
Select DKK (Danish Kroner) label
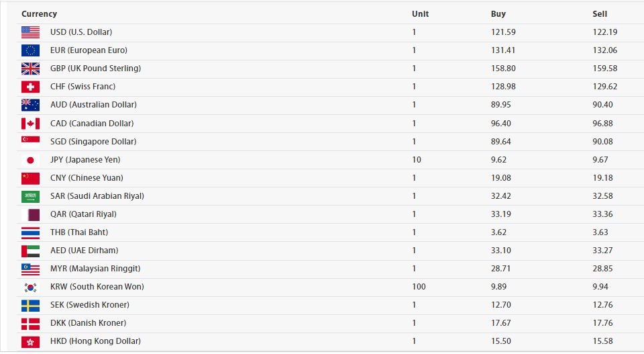click(89, 322)
